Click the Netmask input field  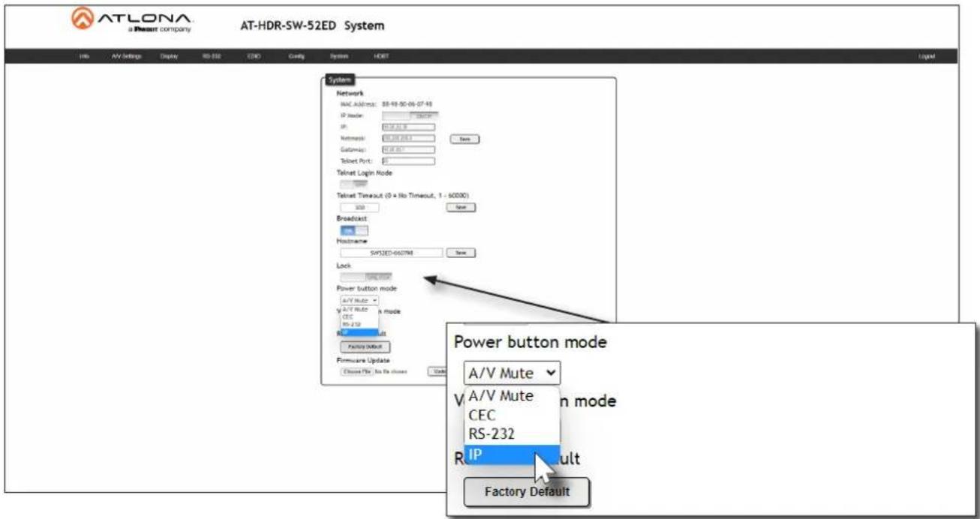409,139
